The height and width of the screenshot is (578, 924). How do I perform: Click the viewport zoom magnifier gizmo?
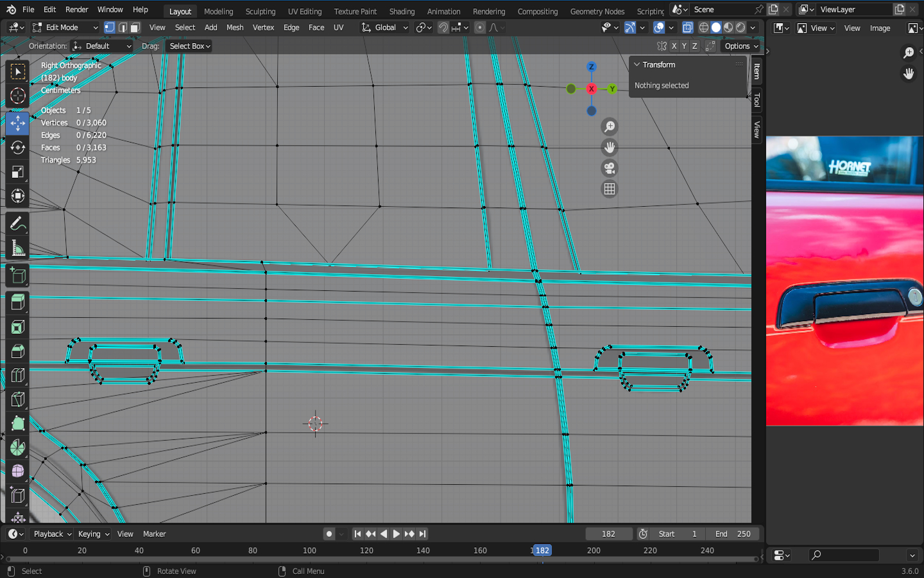tap(610, 127)
